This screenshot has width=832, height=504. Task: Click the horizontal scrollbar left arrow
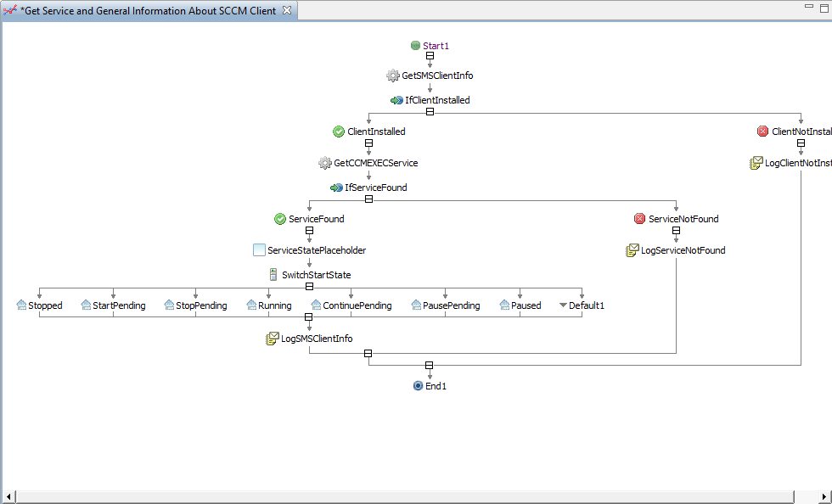coord(8,496)
